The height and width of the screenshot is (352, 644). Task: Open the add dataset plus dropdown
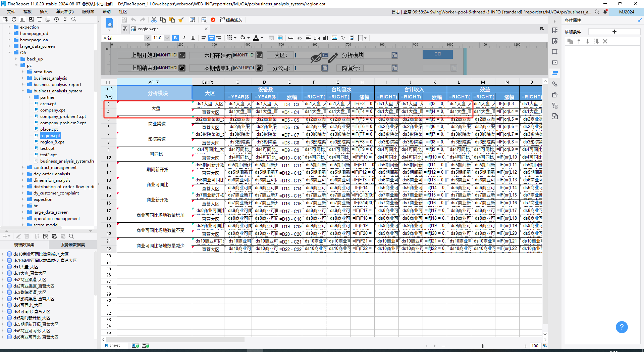(6, 236)
